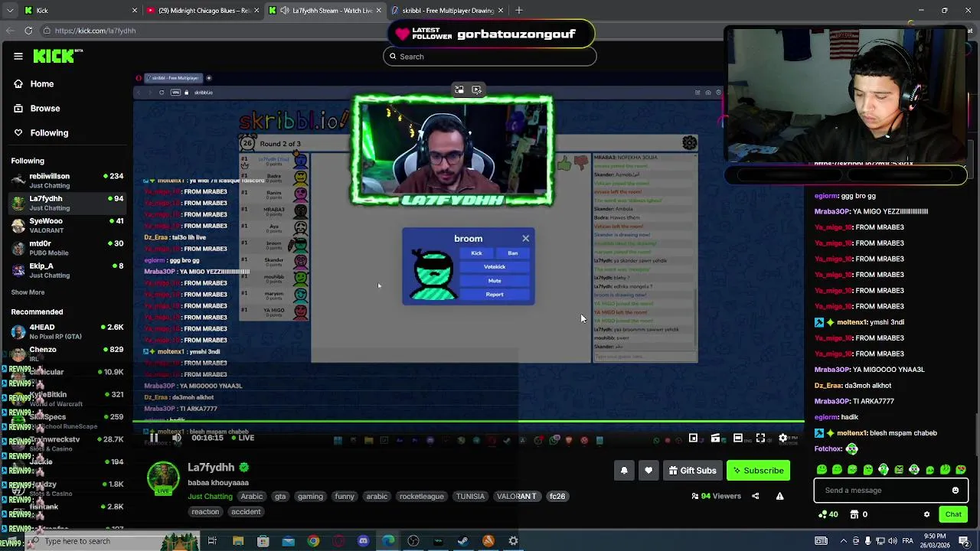The height and width of the screenshot is (551, 980).
Task: Send message with the Chat button
Action: (x=953, y=514)
